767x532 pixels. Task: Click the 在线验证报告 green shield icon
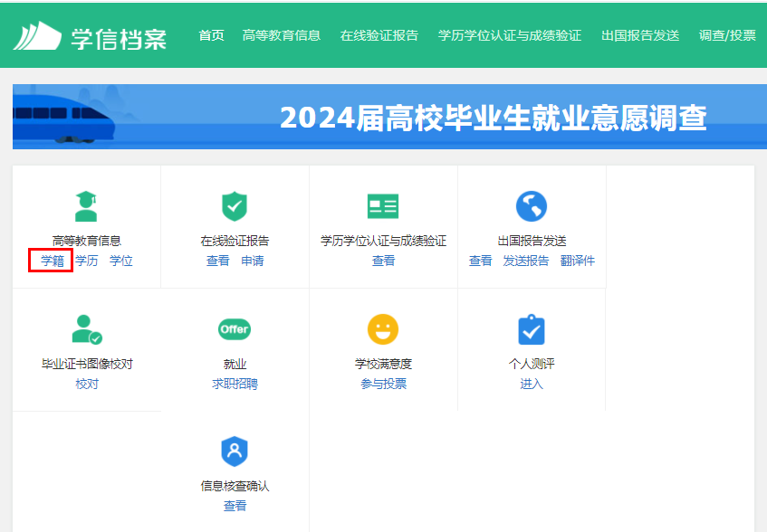[x=235, y=206]
